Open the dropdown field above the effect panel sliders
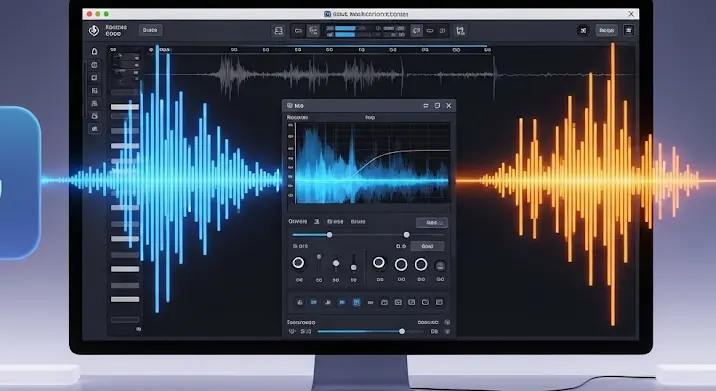Image resolution: width=716 pixels, height=391 pixels. point(432,222)
